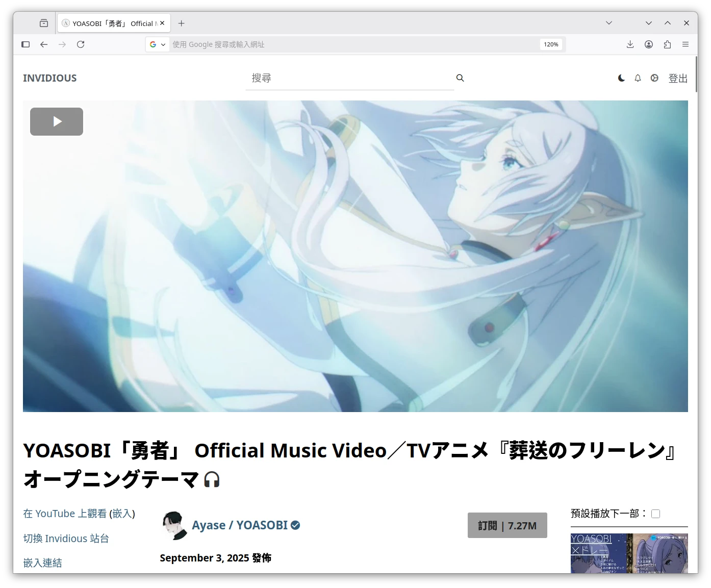Image resolution: width=711 pixels, height=588 pixels.
Task: List all tabs with the chevron
Action: pyautogui.click(x=609, y=23)
